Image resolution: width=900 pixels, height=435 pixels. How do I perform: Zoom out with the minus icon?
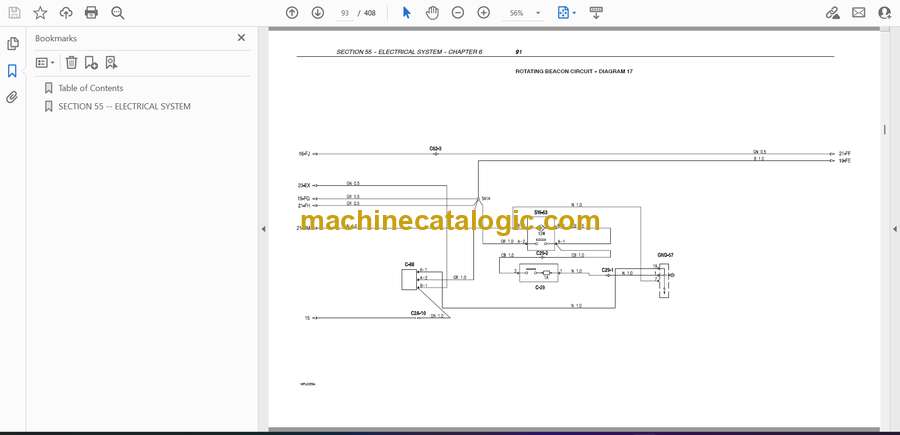(458, 13)
